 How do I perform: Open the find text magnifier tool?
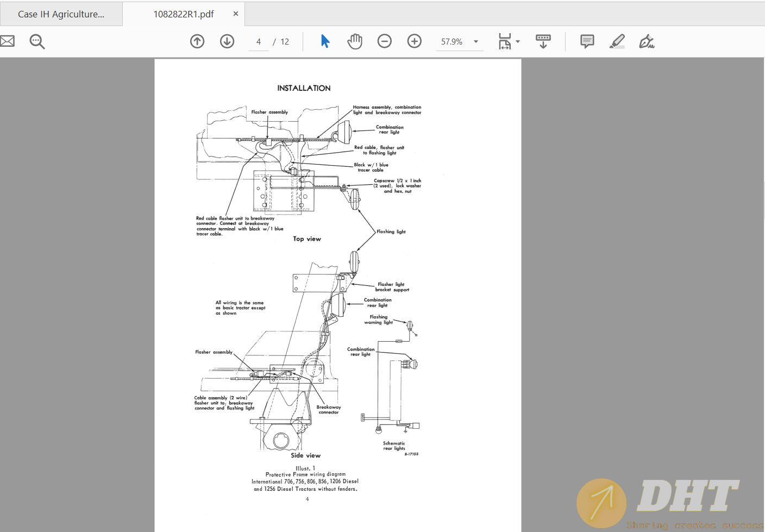point(37,41)
